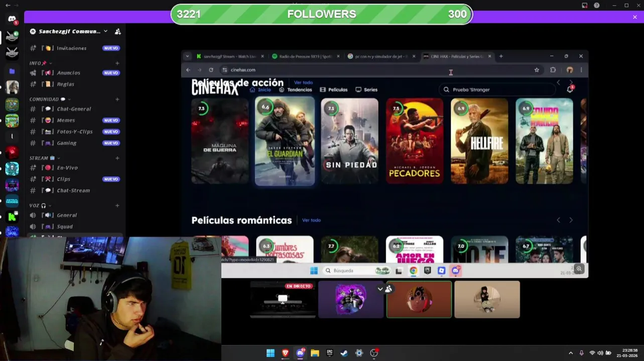The height and width of the screenshot is (361, 644).
Task: Add channel to STREAM category
Action: click(x=117, y=158)
